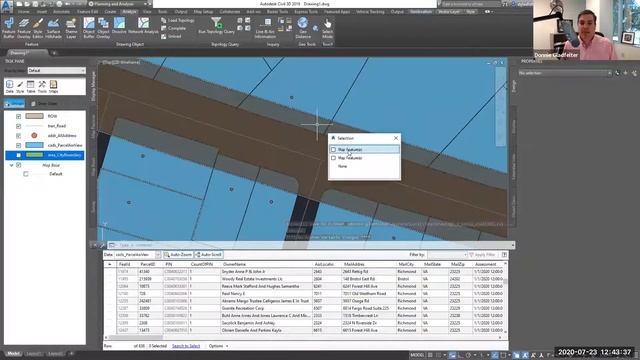Image resolution: width=640 pixels, height=360 pixels.
Task: Select the Object Overlay tool
Action: (x=103, y=28)
